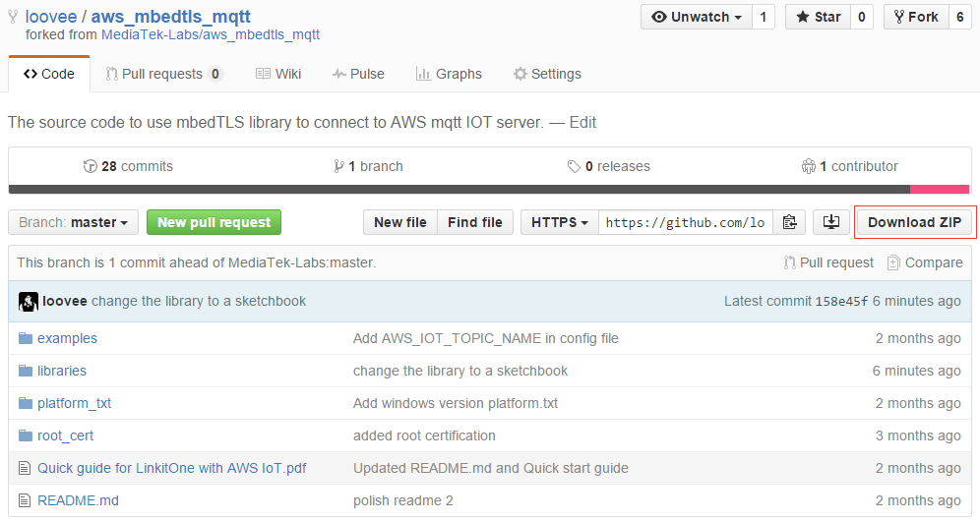Click the Compare link
The image size is (980, 522).
click(925, 262)
